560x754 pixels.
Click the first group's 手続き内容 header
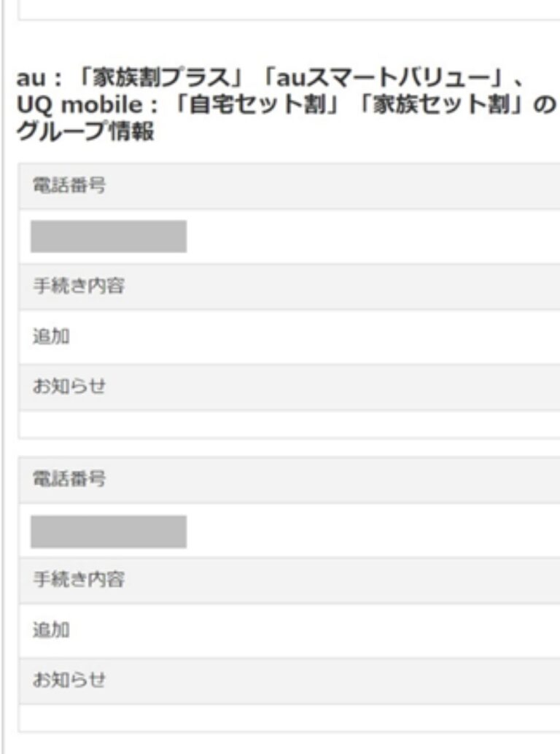78,287
